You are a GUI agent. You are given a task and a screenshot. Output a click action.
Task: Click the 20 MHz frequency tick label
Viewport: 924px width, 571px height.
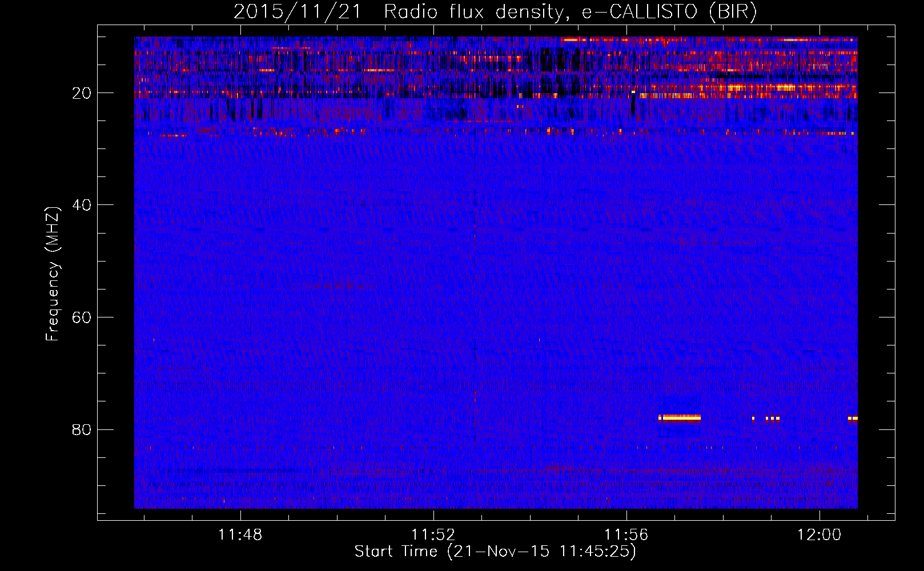pos(82,93)
